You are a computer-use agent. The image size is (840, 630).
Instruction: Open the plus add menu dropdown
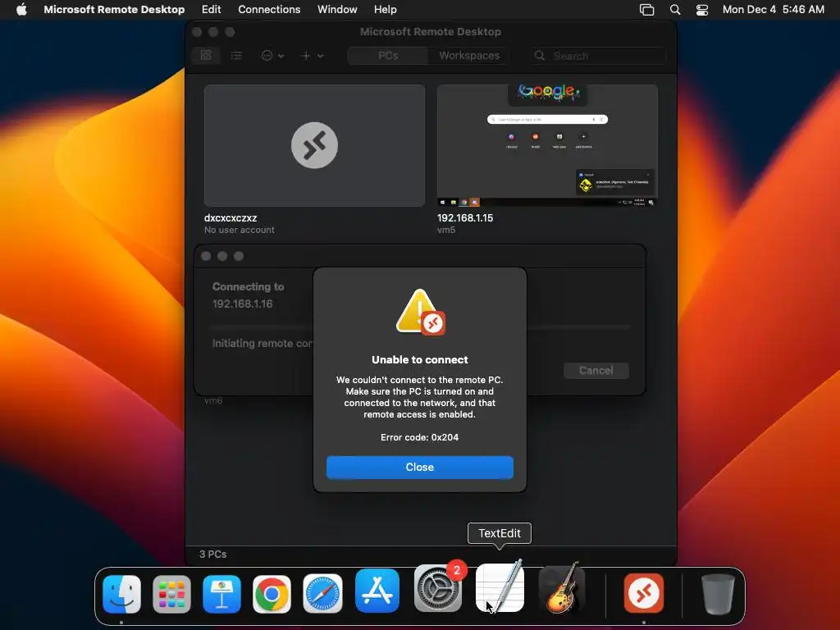click(x=313, y=55)
